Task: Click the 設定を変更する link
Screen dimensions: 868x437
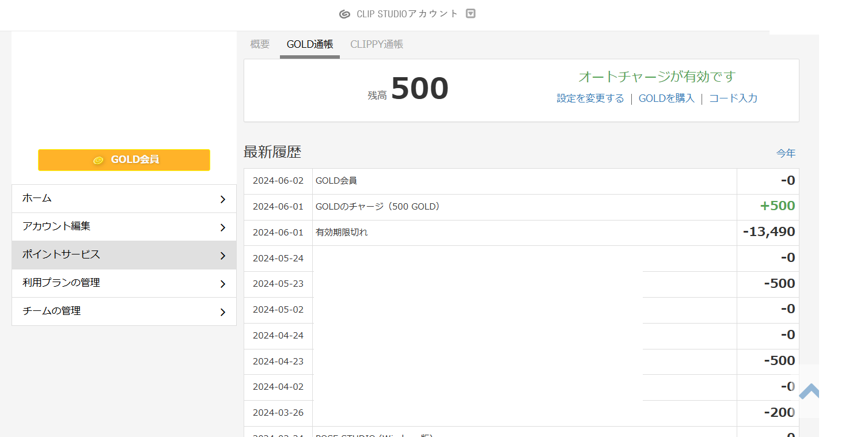Action: (x=590, y=98)
